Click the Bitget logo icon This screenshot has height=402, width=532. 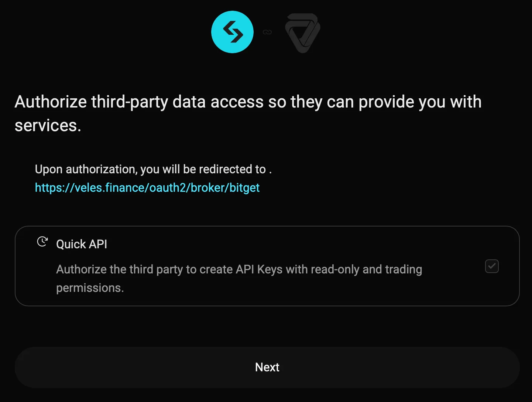232,32
